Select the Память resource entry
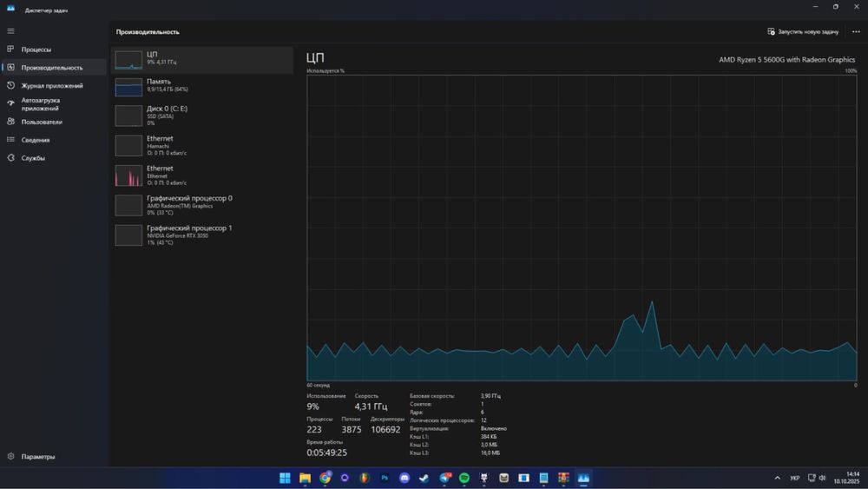 [x=202, y=86]
